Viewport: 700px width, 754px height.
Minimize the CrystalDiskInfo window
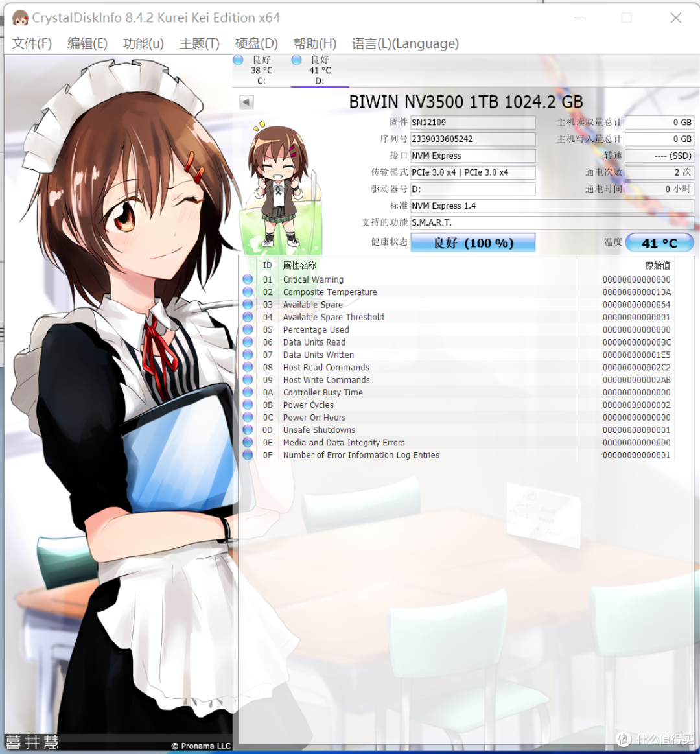[579, 18]
